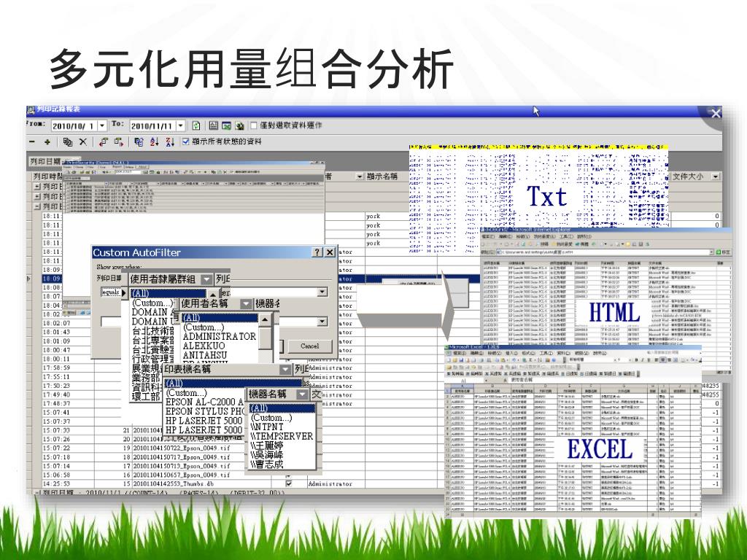Image resolution: width=747 pixels, height=560 pixels.
Task: Open the 文件大小 column filter arrow
Action: tap(716, 176)
